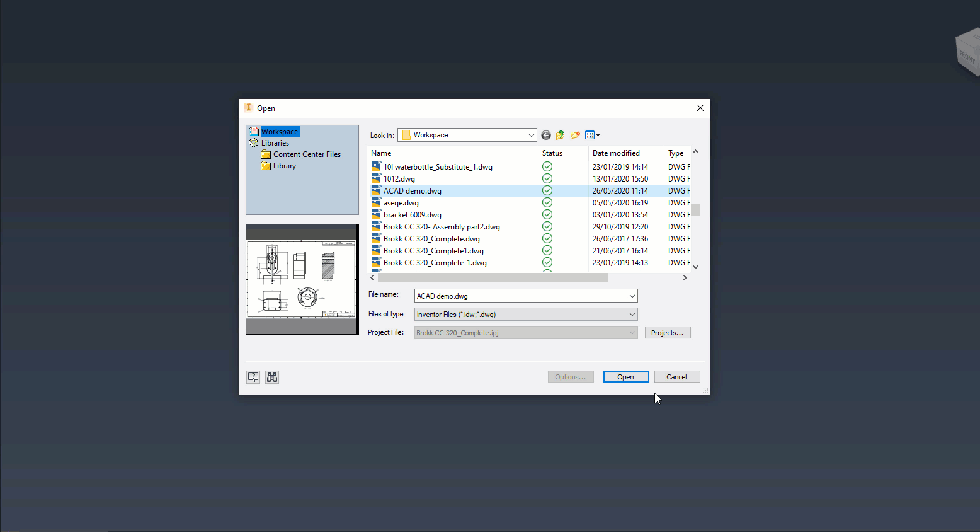Sort files by Date modified column

(x=616, y=153)
